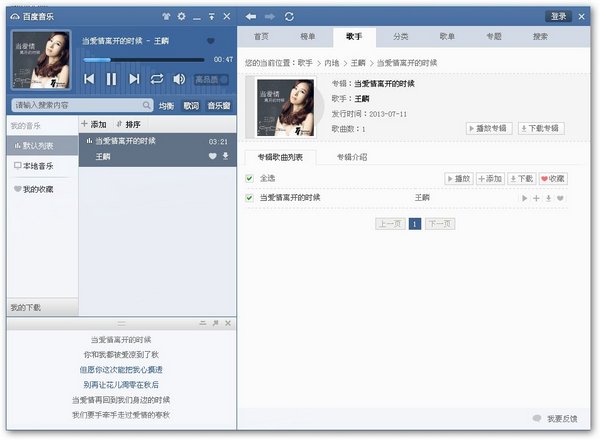Uncheck the song 当爱情离开的时候 checkbox
This screenshot has width=600, height=440.
tap(250, 198)
